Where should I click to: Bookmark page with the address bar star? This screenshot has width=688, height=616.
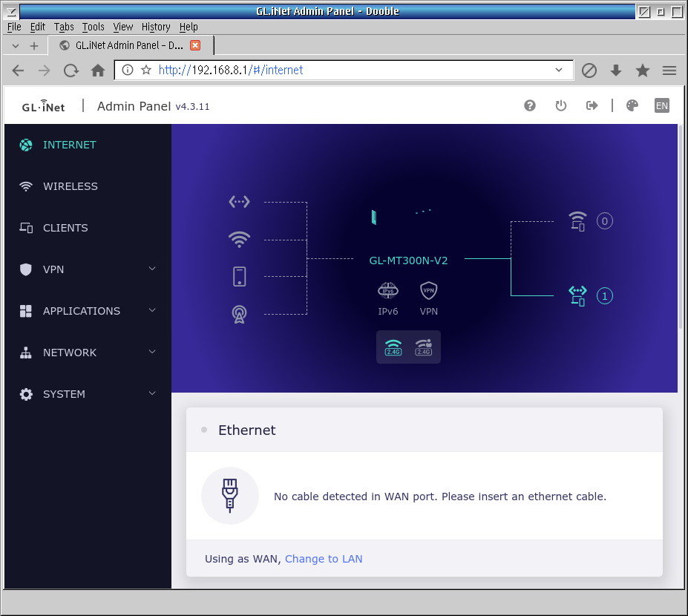[x=146, y=71]
